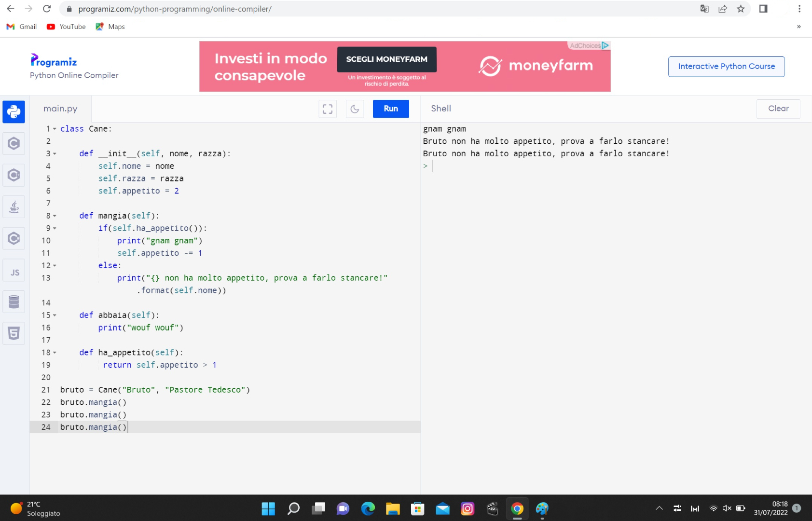Switch to the JavaScript compiler
812x521 pixels.
point(14,271)
